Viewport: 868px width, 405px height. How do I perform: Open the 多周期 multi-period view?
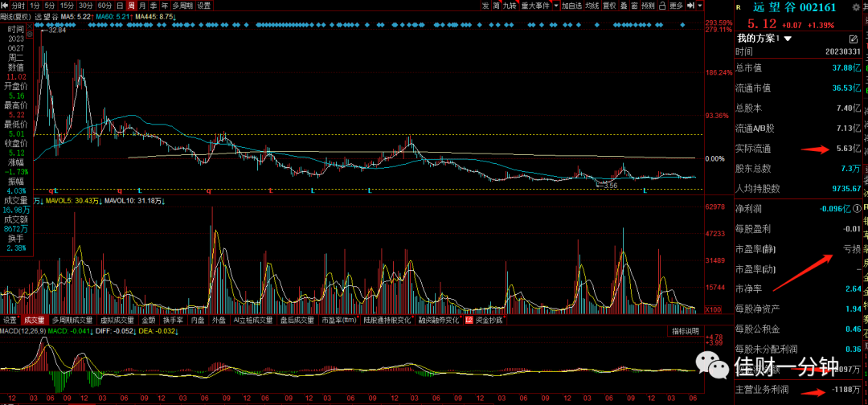tap(182, 6)
